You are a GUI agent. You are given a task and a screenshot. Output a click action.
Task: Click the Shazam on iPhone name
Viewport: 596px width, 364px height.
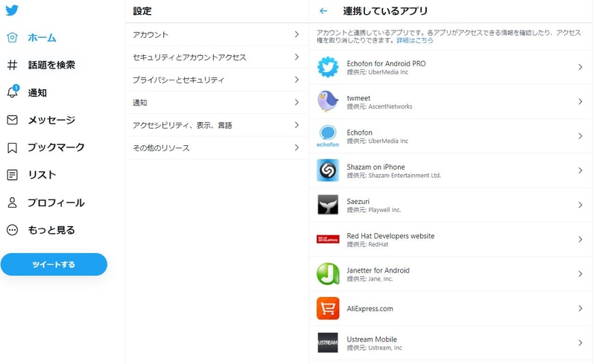point(375,167)
